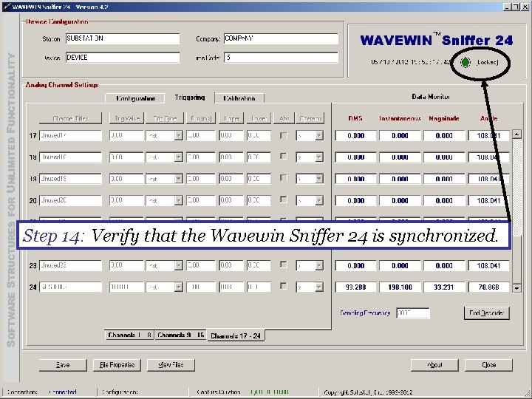The width and height of the screenshot is (532, 399).
Task: Click the Trig Value column header button
Action: pyautogui.click(x=127, y=118)
